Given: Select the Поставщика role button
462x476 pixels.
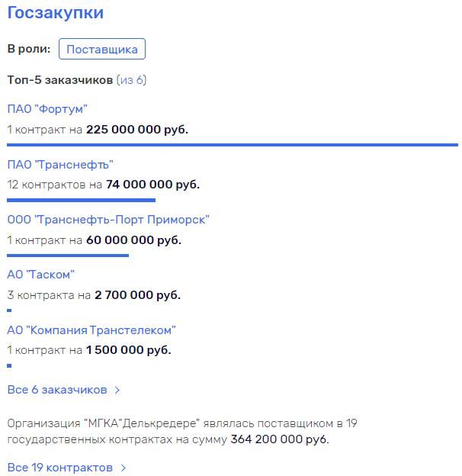Looking at the screenshot, I should (102, 50).
